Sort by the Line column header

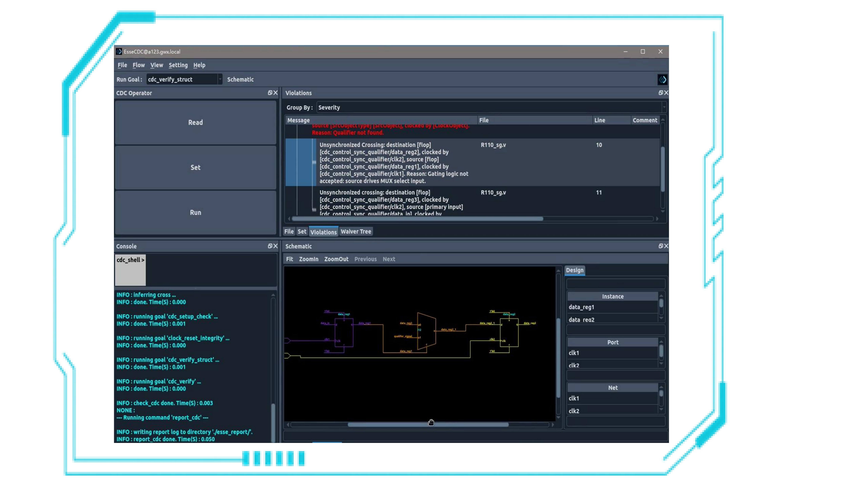tap(612, 120)
